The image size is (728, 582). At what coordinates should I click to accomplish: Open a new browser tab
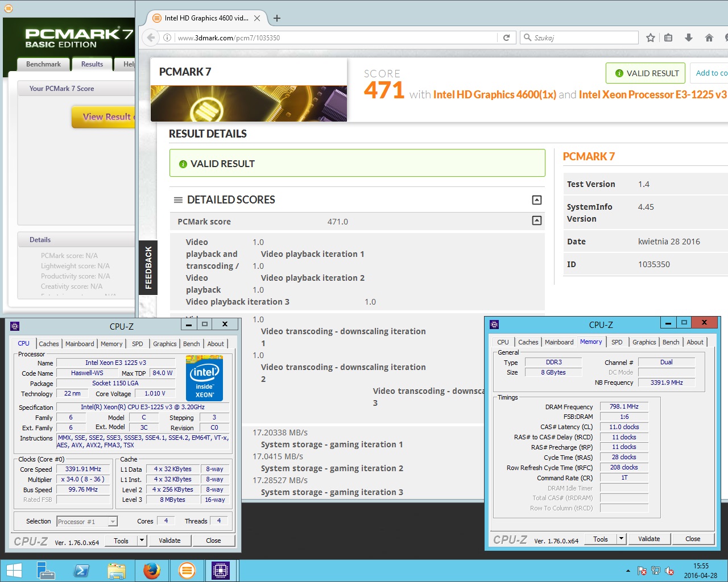pos(277,18)
